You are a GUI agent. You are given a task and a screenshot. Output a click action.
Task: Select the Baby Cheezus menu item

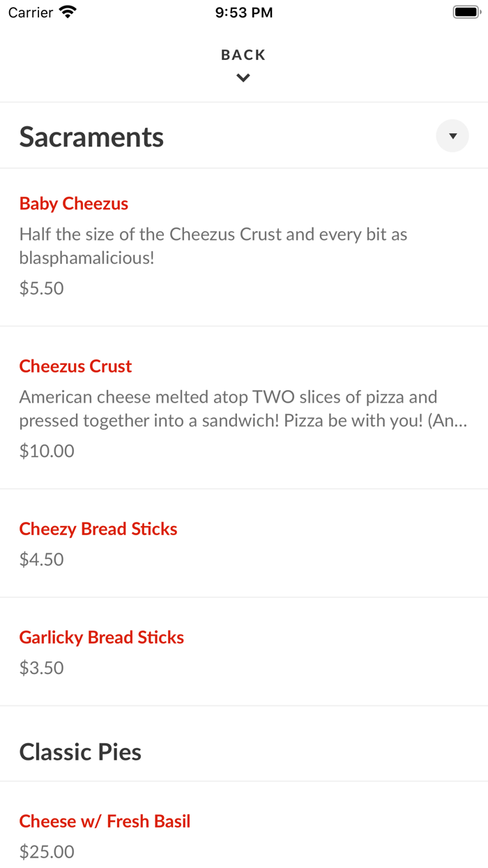point(73,203)
